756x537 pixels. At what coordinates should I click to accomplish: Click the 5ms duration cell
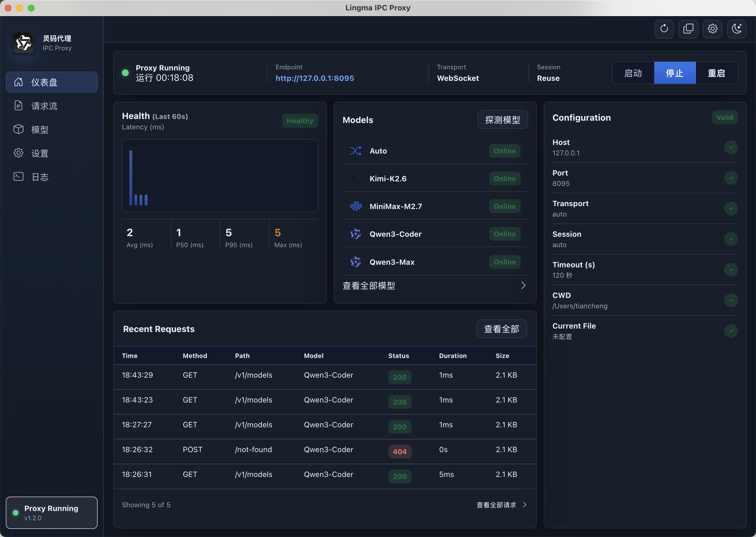[x=446, y=474]
